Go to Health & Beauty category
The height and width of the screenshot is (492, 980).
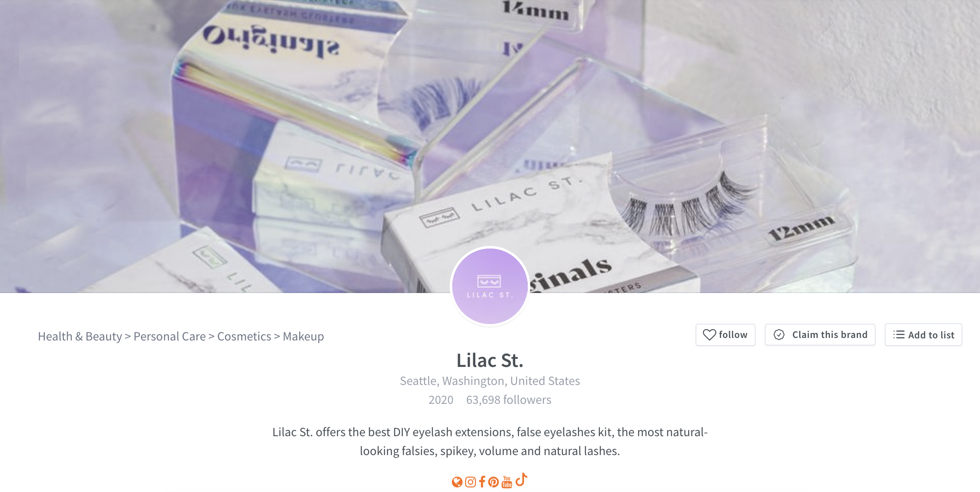[80, 336]
